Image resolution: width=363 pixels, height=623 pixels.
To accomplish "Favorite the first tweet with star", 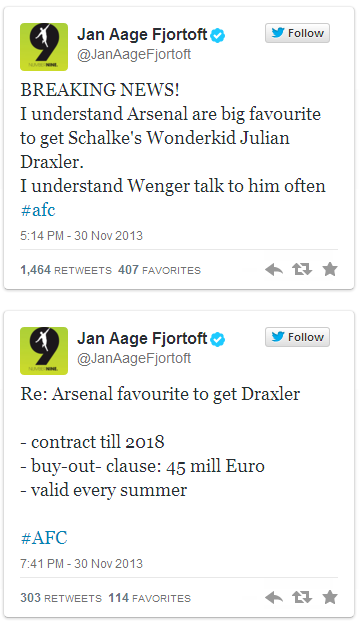I will click(330, 269).
